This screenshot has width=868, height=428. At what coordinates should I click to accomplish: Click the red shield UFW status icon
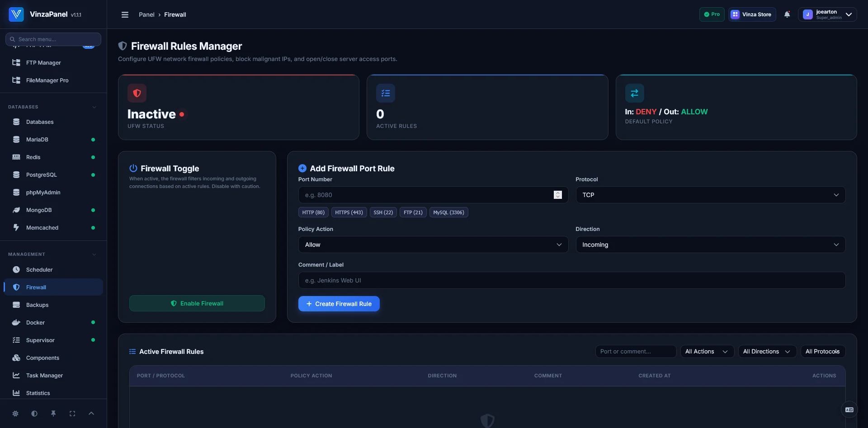[x=137, y=93]
